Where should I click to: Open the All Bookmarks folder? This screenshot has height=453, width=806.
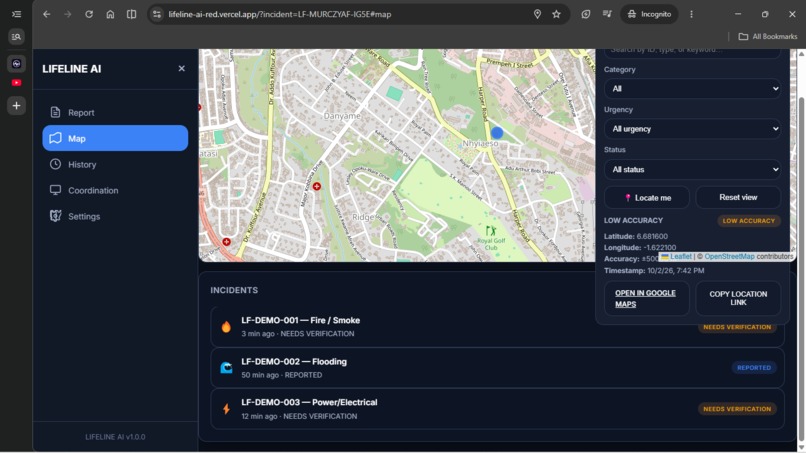pyautogui.click(x=768, y=37)
